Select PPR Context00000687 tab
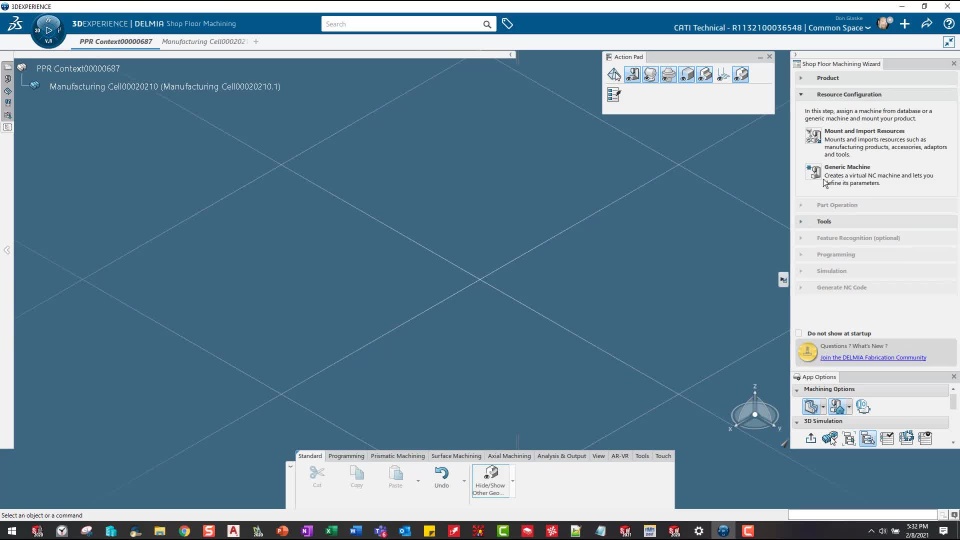This screenshot has width=960, height=540. point(116,42)
